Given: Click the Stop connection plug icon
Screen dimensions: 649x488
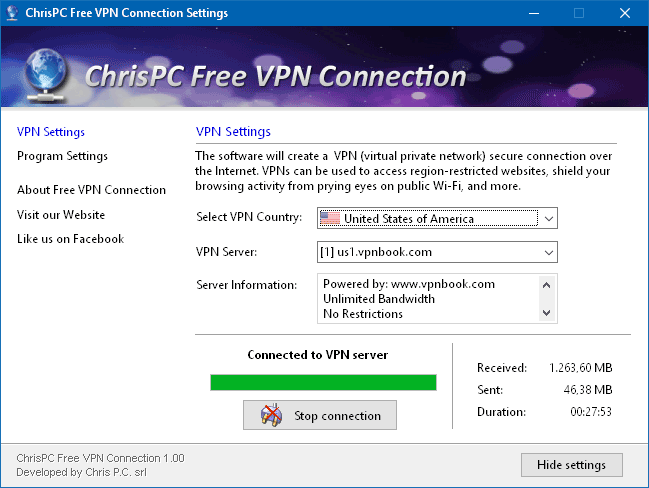Looking at the screenshot, I should (271, 415).
